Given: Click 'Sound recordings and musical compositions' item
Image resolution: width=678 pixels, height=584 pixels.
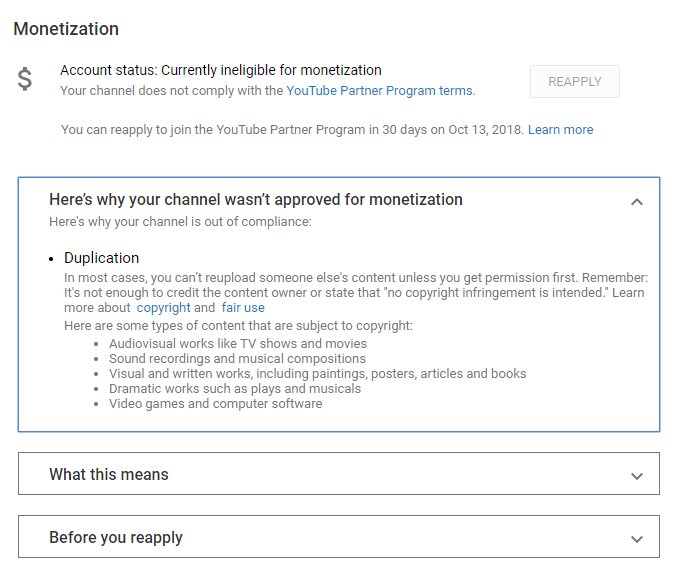Looking at the screenshot, I should click(x=237, y=359).
